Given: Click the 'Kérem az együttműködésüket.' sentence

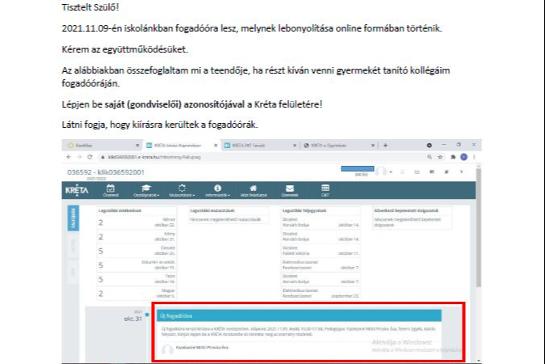Looking at the screenshot, I should [125, 50].
